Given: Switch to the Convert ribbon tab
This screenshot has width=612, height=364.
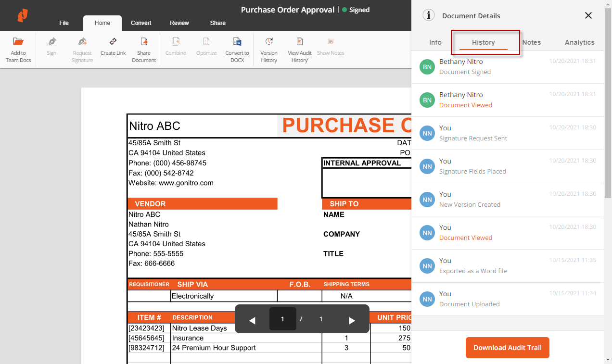Looking at the screenshot, I should (141, 23).
